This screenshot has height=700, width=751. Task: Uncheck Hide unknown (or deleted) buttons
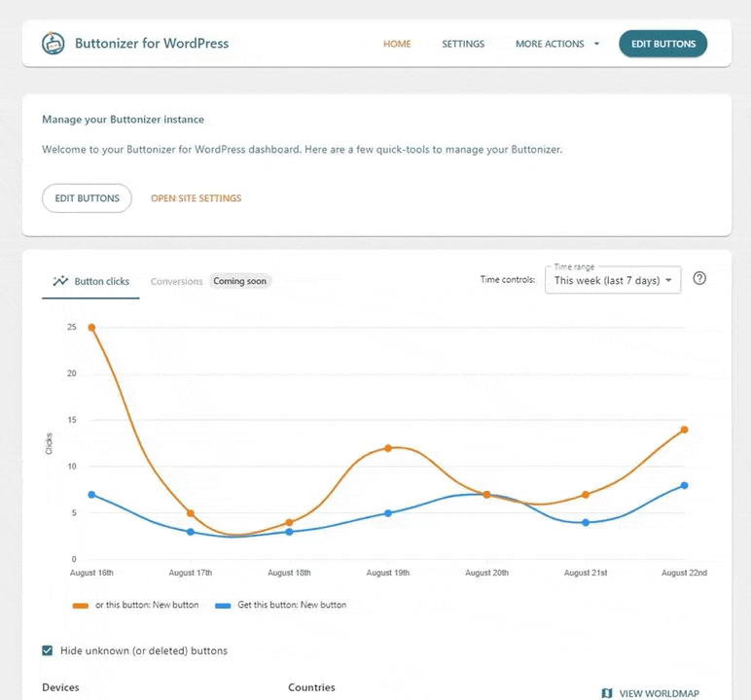48,650
